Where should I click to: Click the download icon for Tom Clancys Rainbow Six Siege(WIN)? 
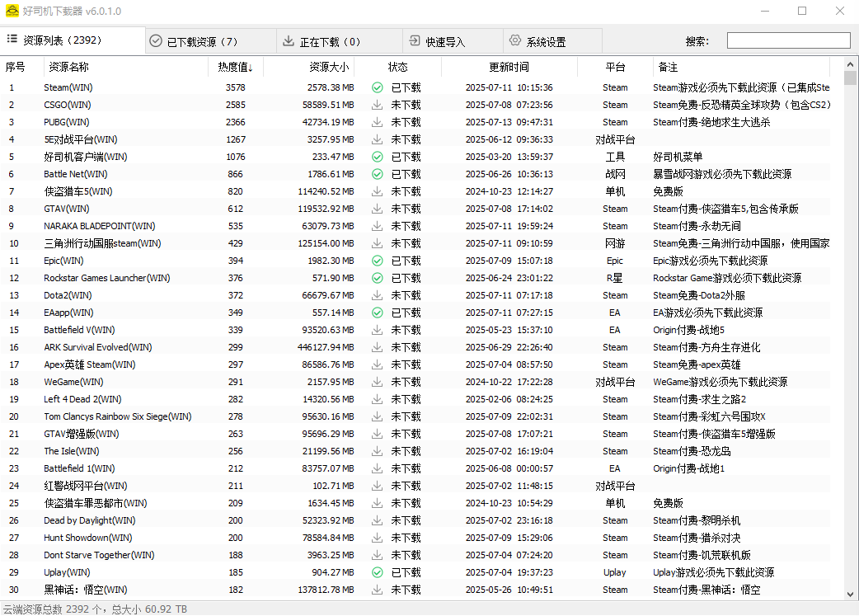coord(377,416)
